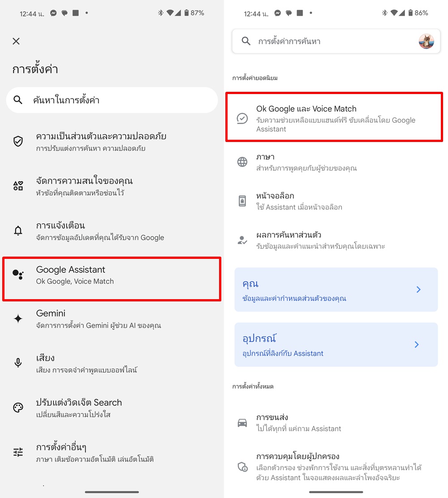Focus the ค้นหาในการตั้งค่า search field
Image resolution: width=448 pixels, height=498 pixels.
point(112,100)
